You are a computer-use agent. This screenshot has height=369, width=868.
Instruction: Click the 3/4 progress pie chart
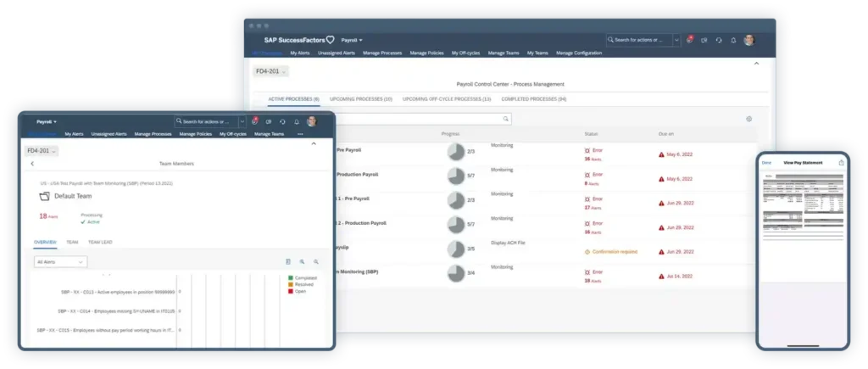[456, 274]
